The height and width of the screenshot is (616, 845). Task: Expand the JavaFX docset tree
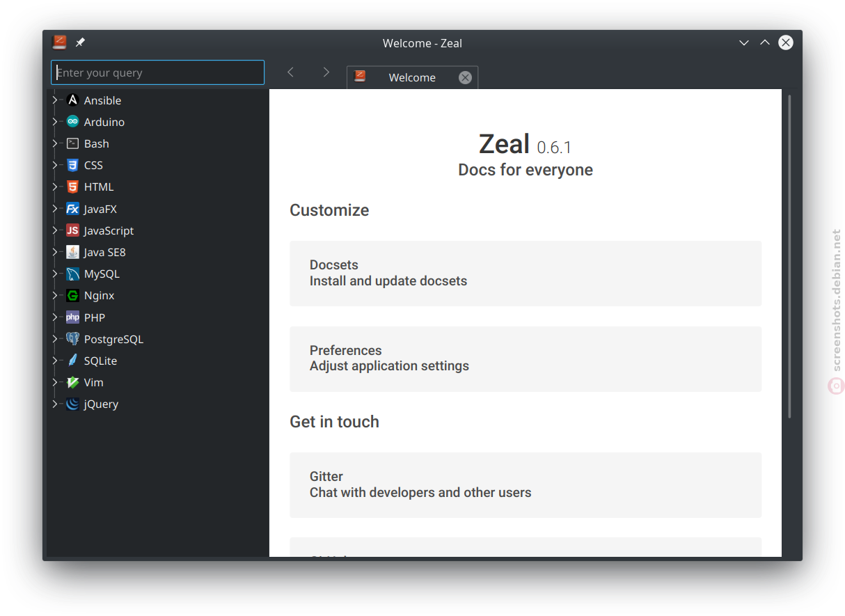(x=55, y=209)
